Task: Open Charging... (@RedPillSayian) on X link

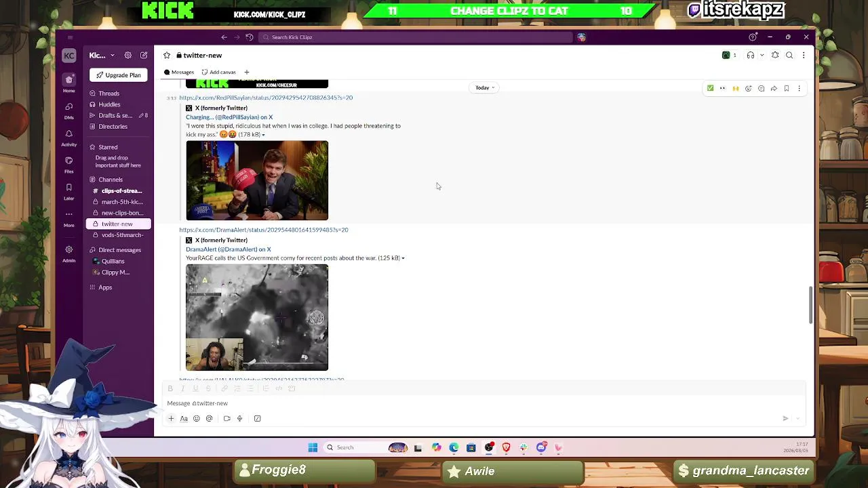Action: [x=229, y=117]
